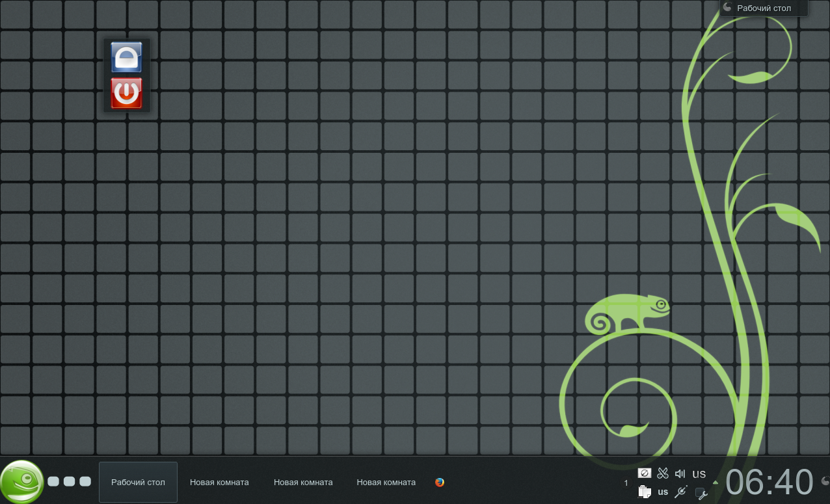Screen dimensions: 830x504
Task: Click the crossed-circle display tray icon
Action: click(x=645, y=473)
